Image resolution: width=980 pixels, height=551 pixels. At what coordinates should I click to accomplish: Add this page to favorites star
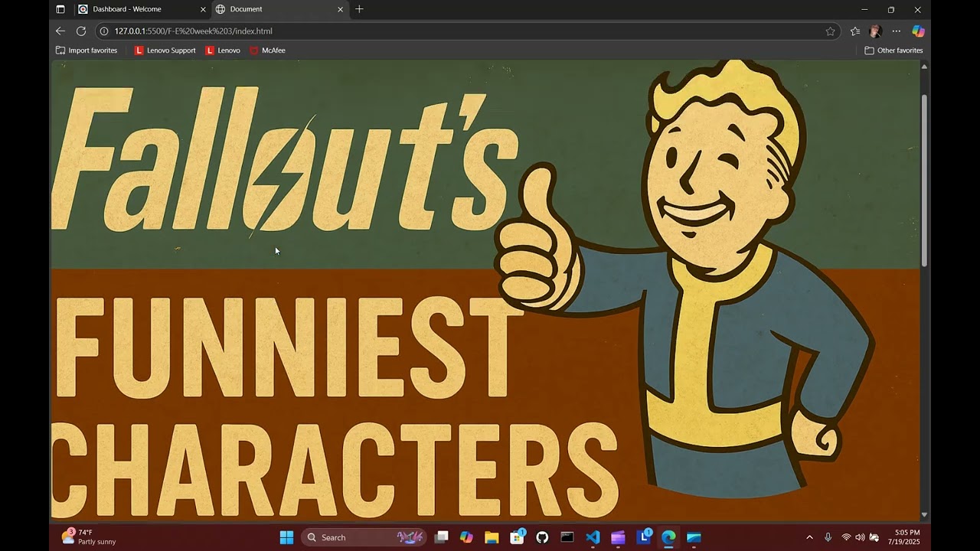click(x=830, y=31)
